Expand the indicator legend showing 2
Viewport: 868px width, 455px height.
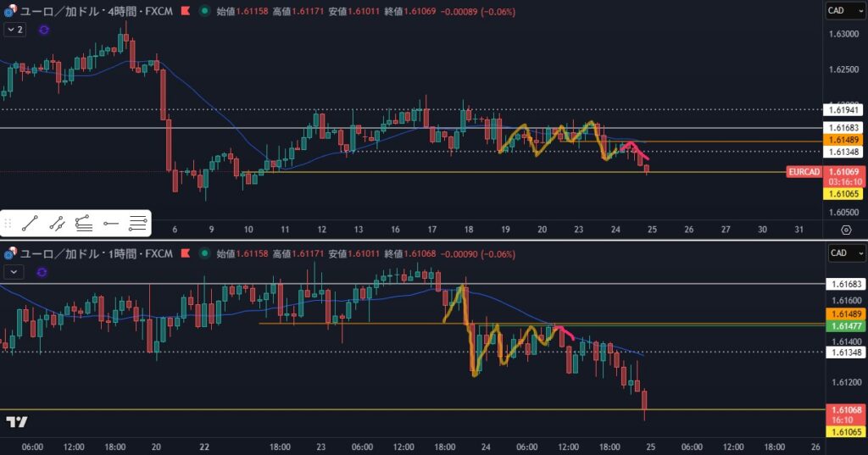pyautogui.click(x=14, y=29)
